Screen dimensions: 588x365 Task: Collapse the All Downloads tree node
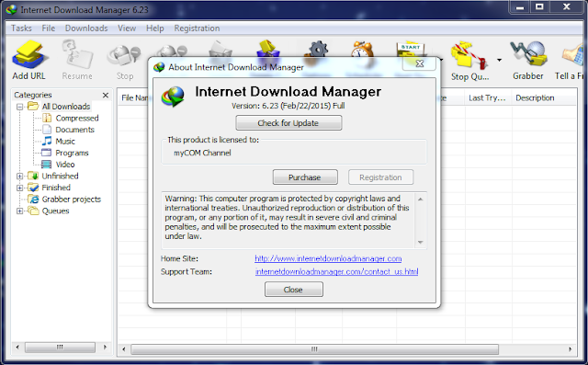tap(20, 107)
